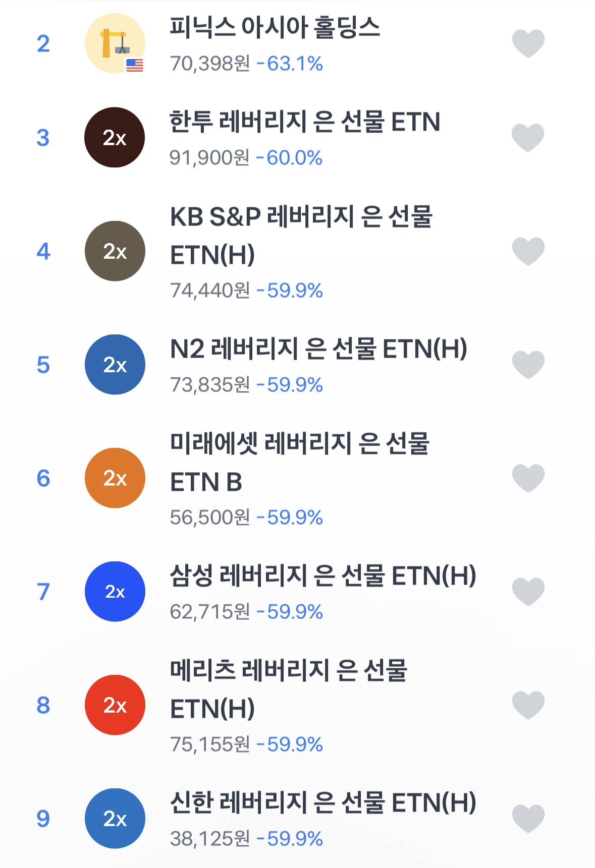
Task: Favorite 메리츠 레버리지 은 선물 ETN(H)
Action: (528, 705)
